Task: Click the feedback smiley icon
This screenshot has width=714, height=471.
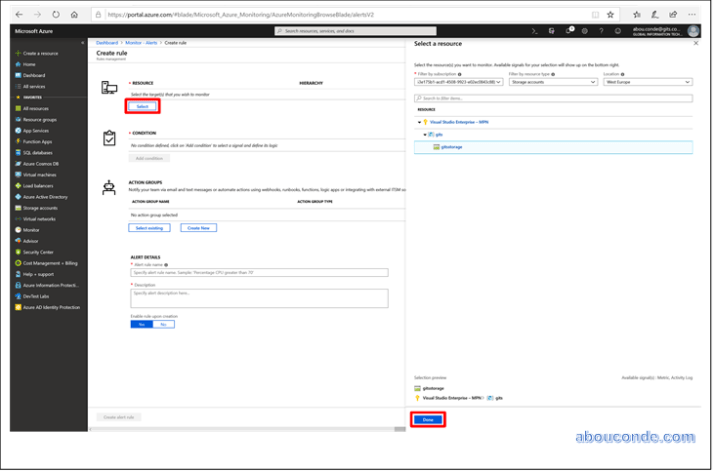Action: click(618, 31)
